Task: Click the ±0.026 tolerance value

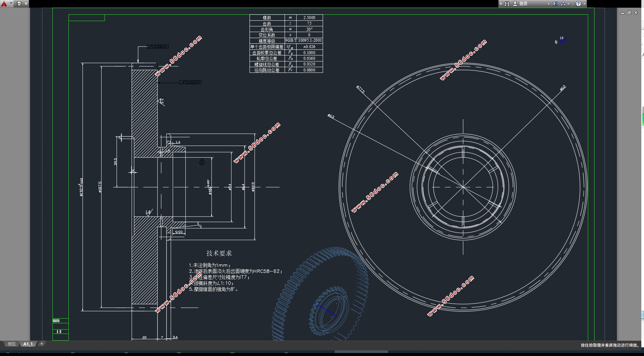Action: pyautogui.click(x=309, y=47)
